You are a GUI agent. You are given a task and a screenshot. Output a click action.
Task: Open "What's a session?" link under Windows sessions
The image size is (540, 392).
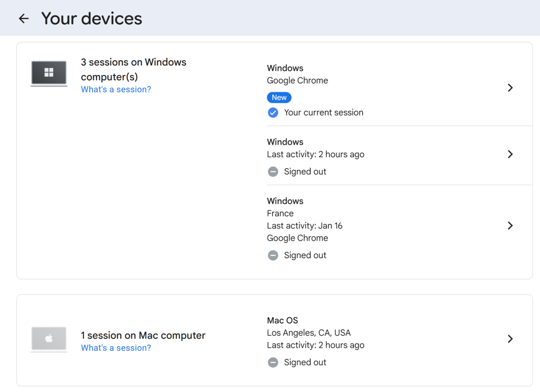point(116,90)
